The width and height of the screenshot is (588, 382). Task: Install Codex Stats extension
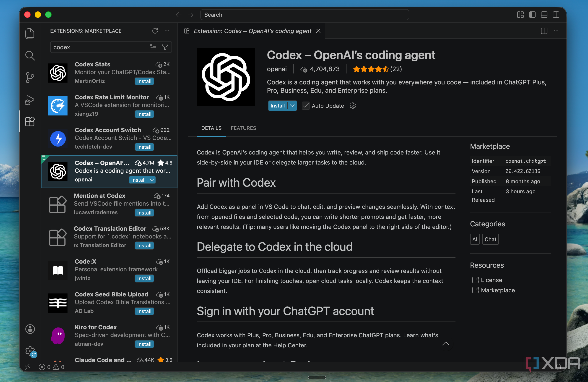[144, 81]
